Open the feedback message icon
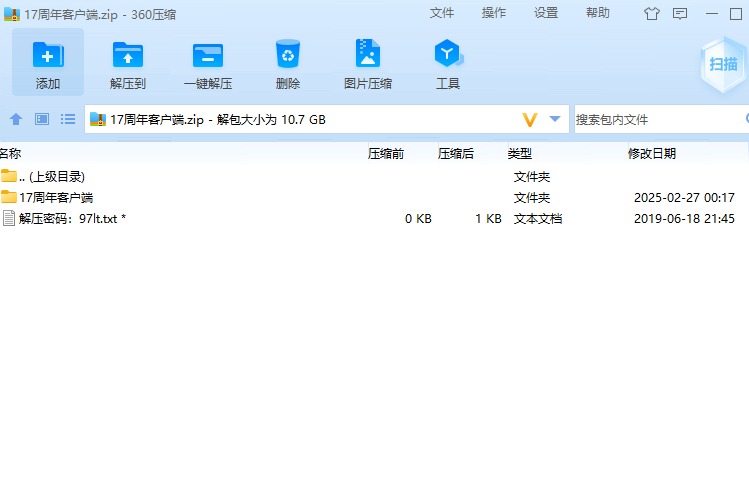Image resolution: width=749 pixels, height=481 pixels. (x=680, y=13)
